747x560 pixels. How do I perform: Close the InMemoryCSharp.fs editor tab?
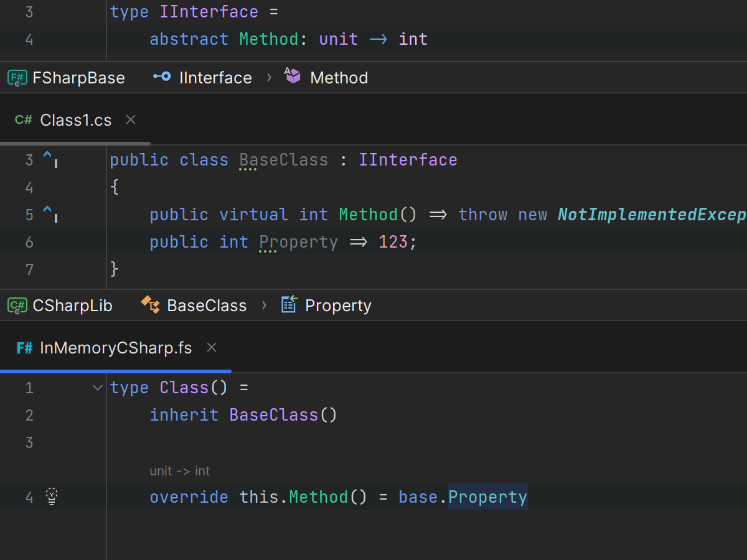click(212, 347)
